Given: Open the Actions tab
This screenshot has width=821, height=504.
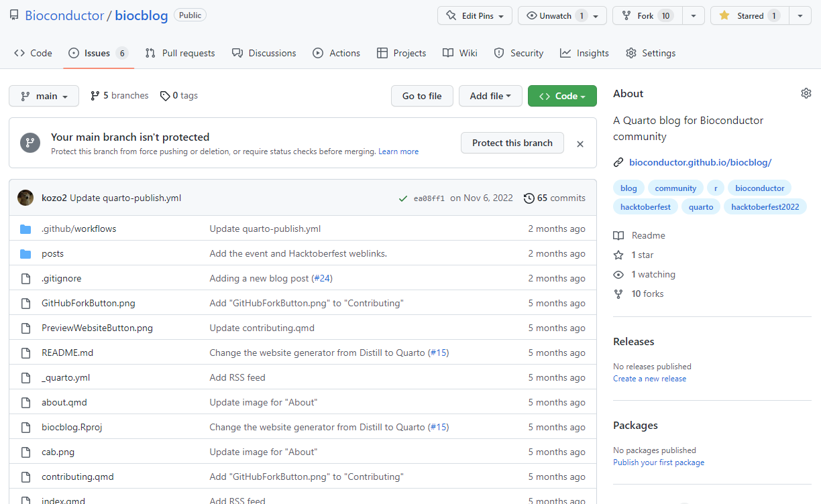Looking at the screenshot, I should [337, 53].
